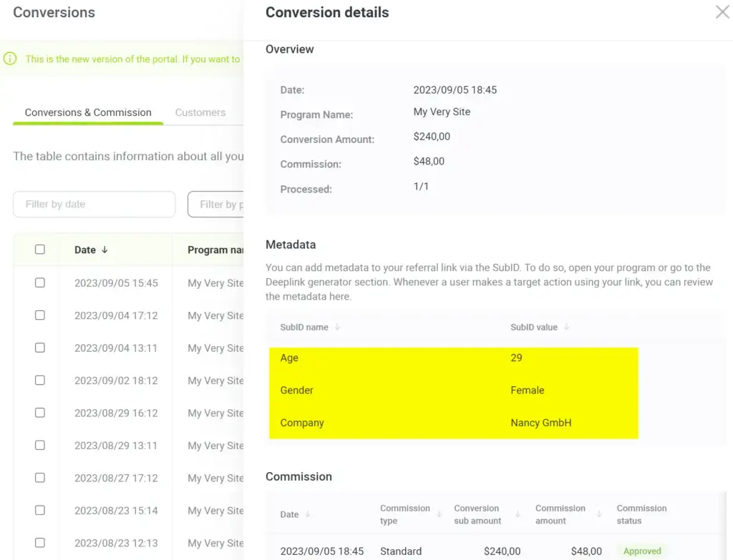Check the 2023/09/05 15:45 row checkbox
This screenshot has width=733, height=560.
click(40, 283)
